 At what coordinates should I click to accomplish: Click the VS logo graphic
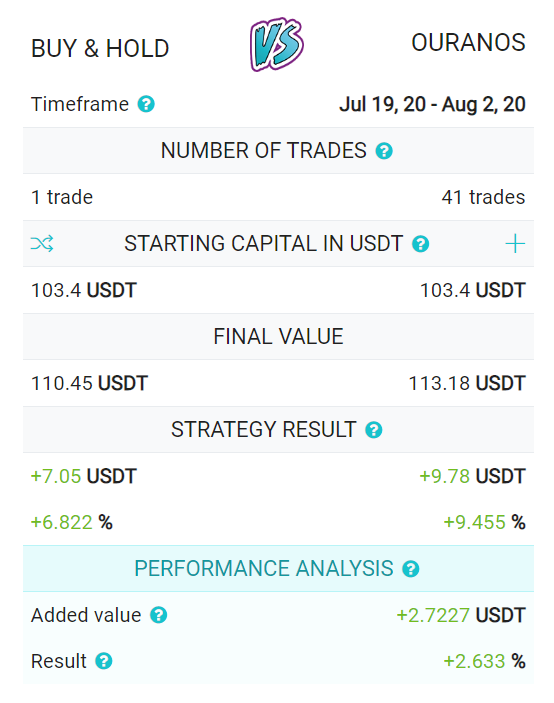pos(277,44)
